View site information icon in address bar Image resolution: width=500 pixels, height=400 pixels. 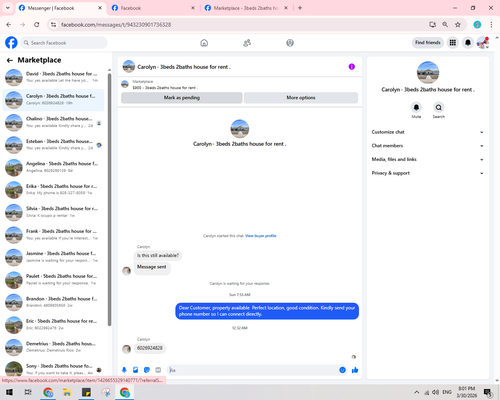tap(53, 25)
